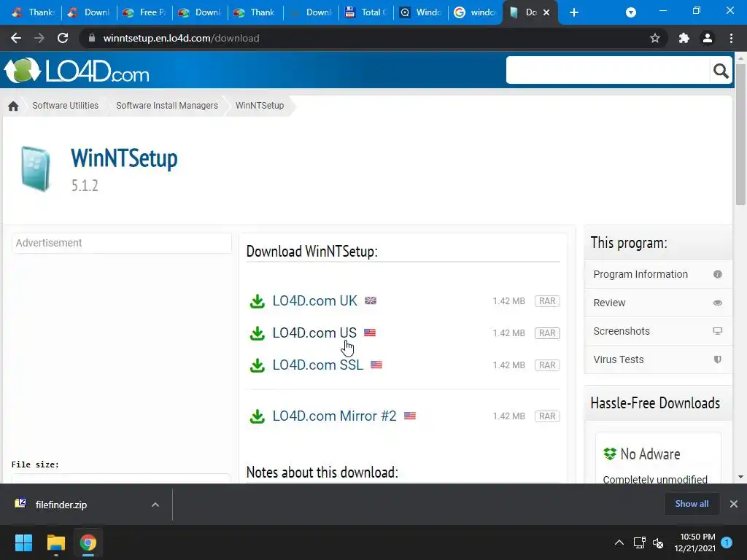This screenshot has height=560, width=747.
Task: Click the info icon beside Program Information
Action: pyautogui.click(x=718, y=274)
